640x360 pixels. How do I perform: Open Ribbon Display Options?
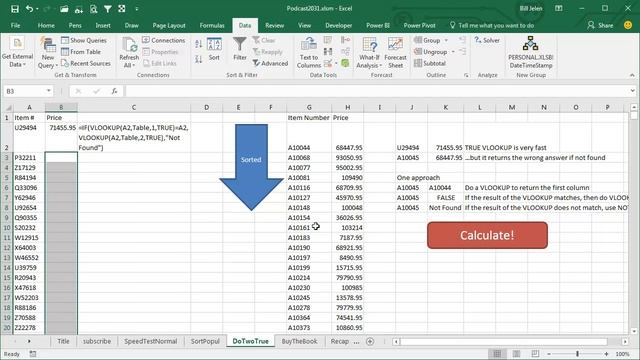[x=559, y=9]
